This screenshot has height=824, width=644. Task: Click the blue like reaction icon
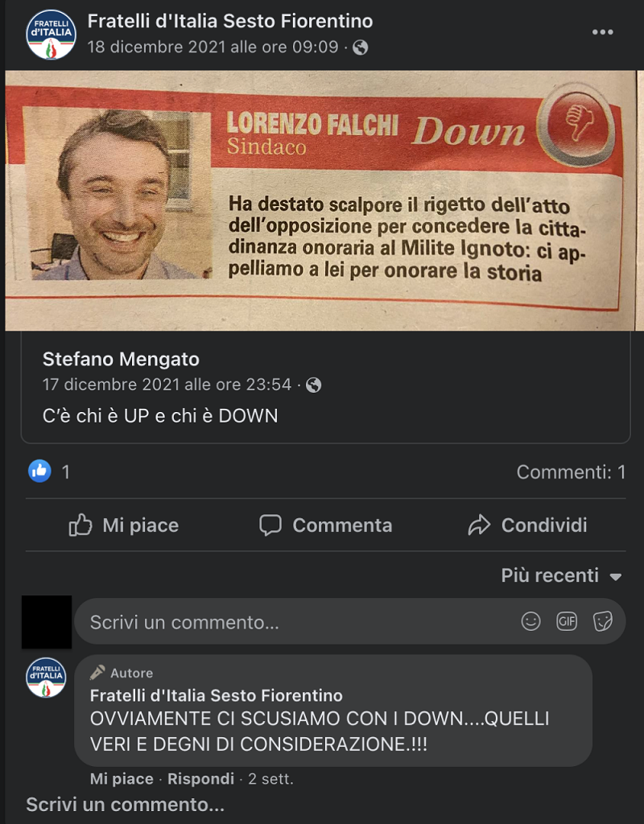(39, 471)
